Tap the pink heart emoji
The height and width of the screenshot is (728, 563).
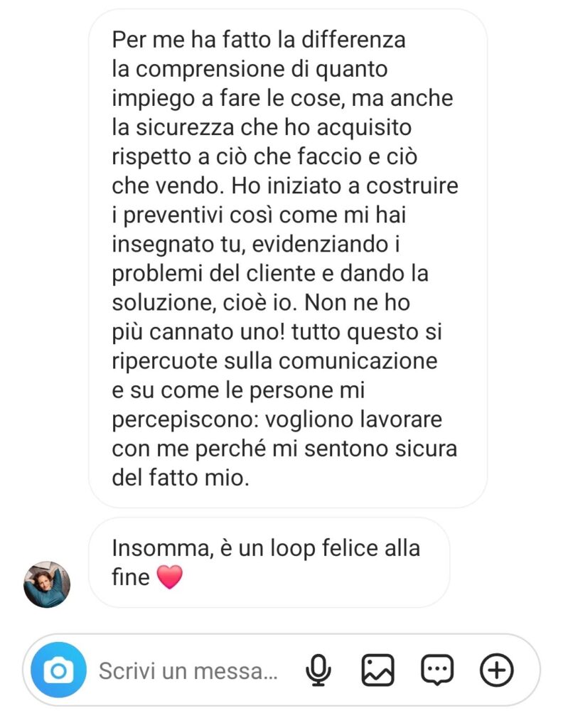tap(170, 577)
